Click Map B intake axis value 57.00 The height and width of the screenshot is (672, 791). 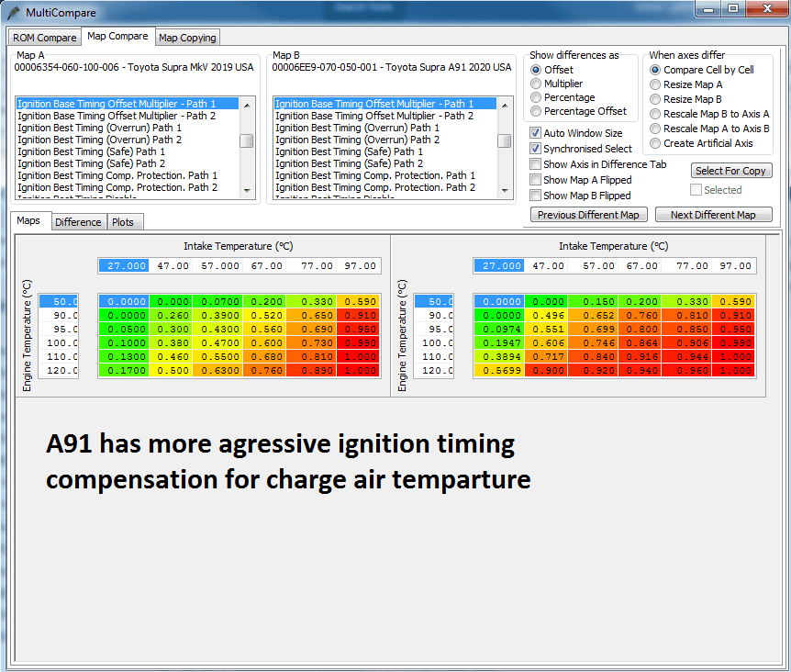pyautogui.click(x=593, y=266)
